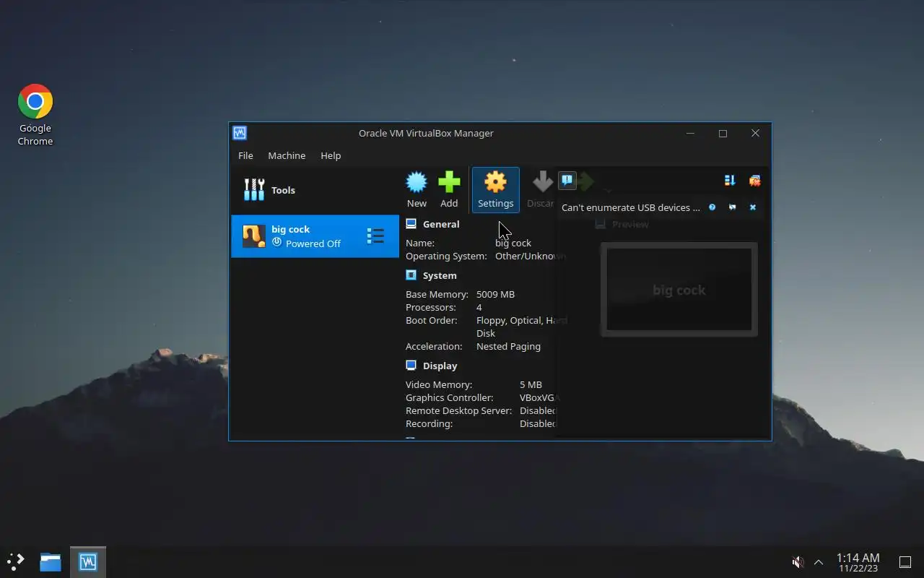Open Google Chrome desktop shortcut
Viewport: 924px width, 578px height.
[35, 115]
